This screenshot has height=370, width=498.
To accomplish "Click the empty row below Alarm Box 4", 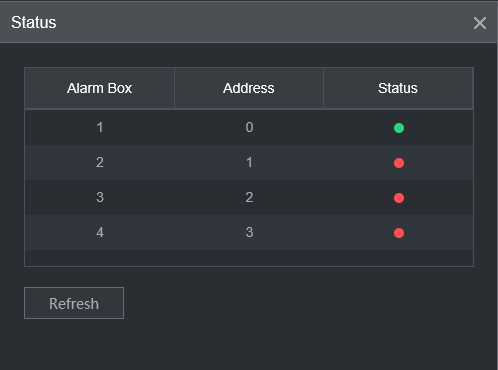I will point(249,258).
